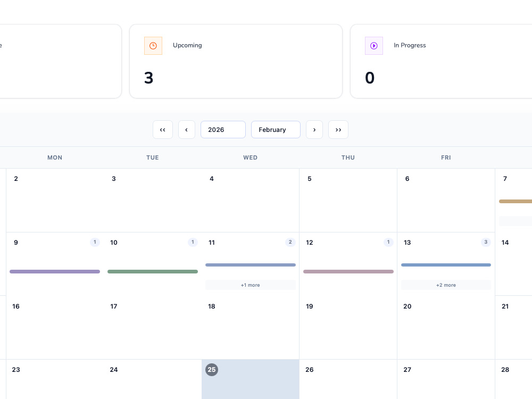Open the purple event bar on the 9th
Screen dimensions: 532x399
[55, 271]
